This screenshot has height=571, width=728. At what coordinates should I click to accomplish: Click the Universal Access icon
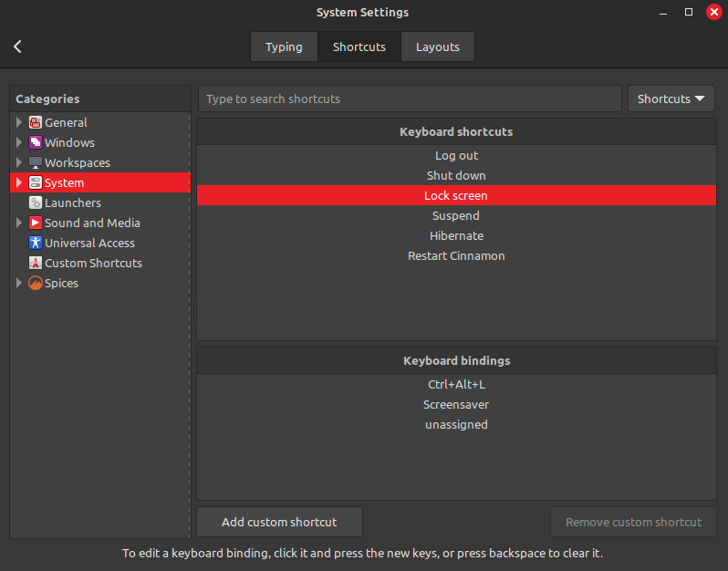click(x=36, y=243)
